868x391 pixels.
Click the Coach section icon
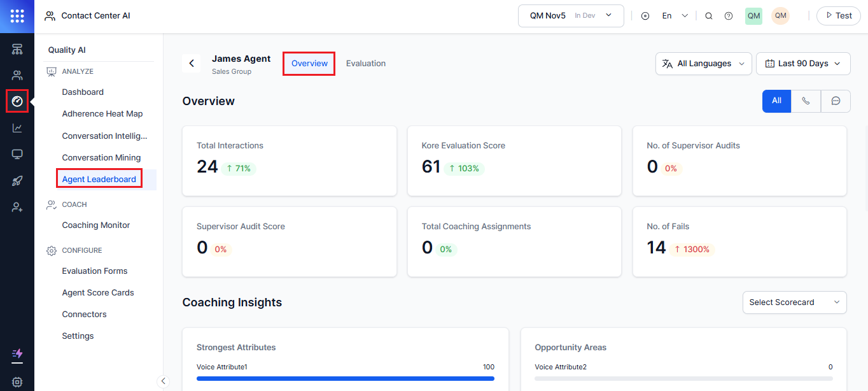pyautogui.click(x=52, y=205)
